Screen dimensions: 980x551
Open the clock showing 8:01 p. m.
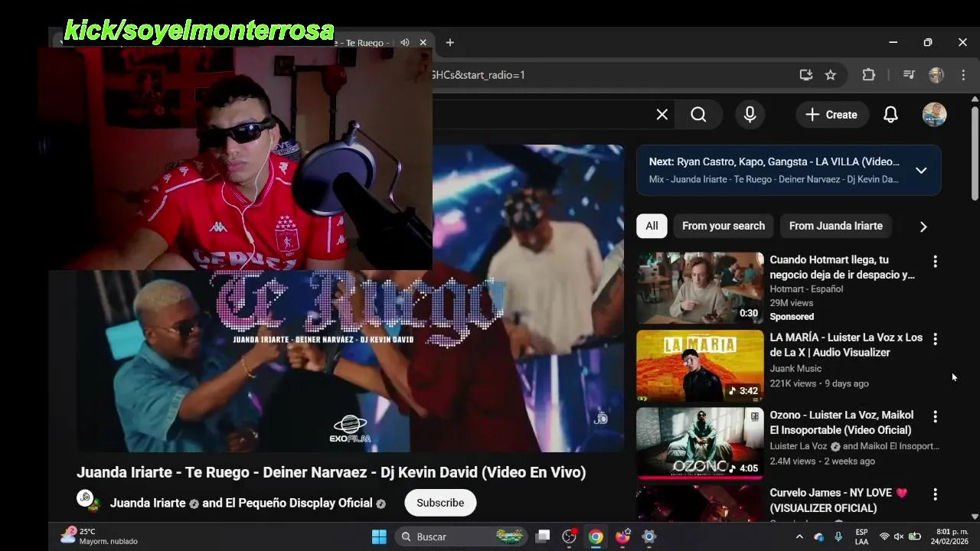click(949, 536)
